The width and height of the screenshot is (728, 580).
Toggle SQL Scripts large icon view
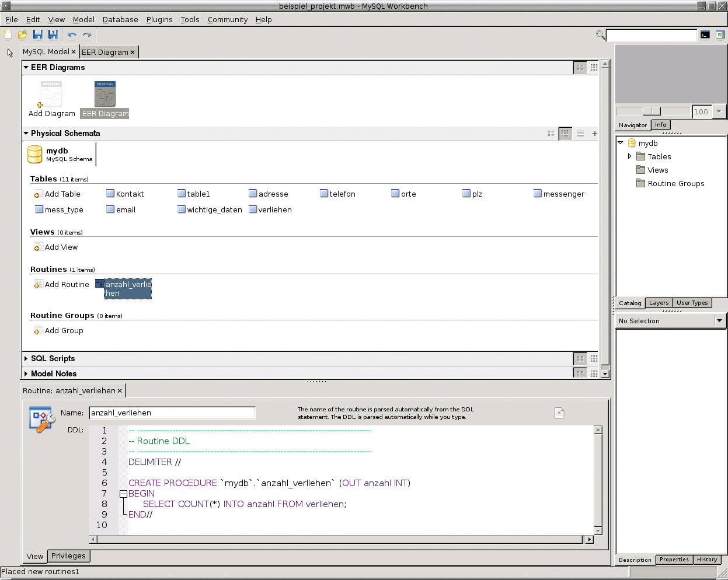pyautogui.click(x=580, y=359)
